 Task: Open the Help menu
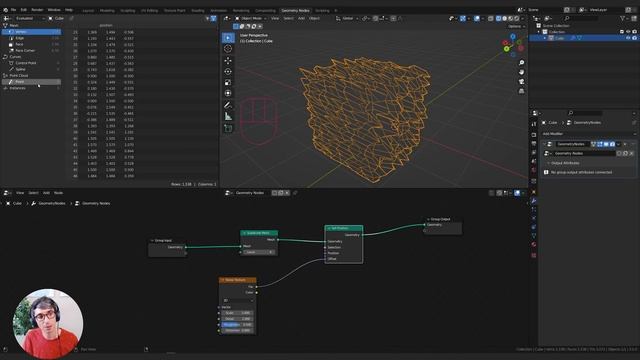69,10
